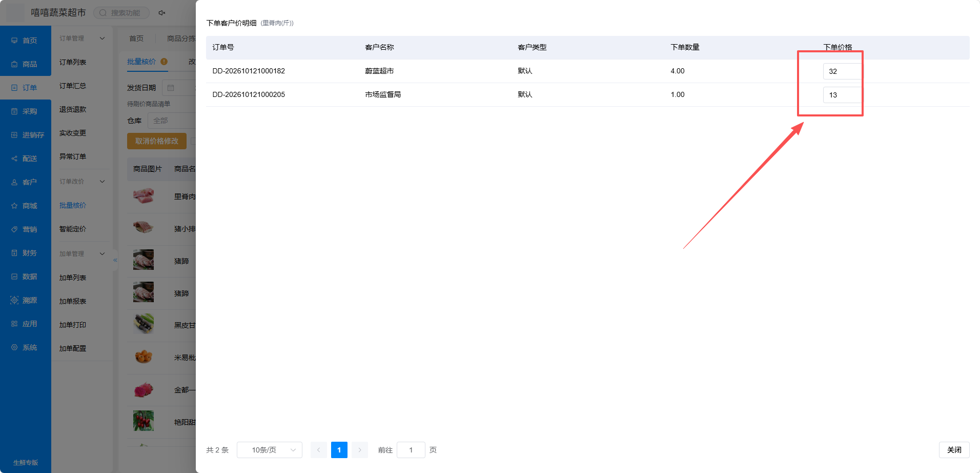The width and height of the screenshot is (980, 473).
Task: Switch to the 批量核价 tab
Action: 141,62
